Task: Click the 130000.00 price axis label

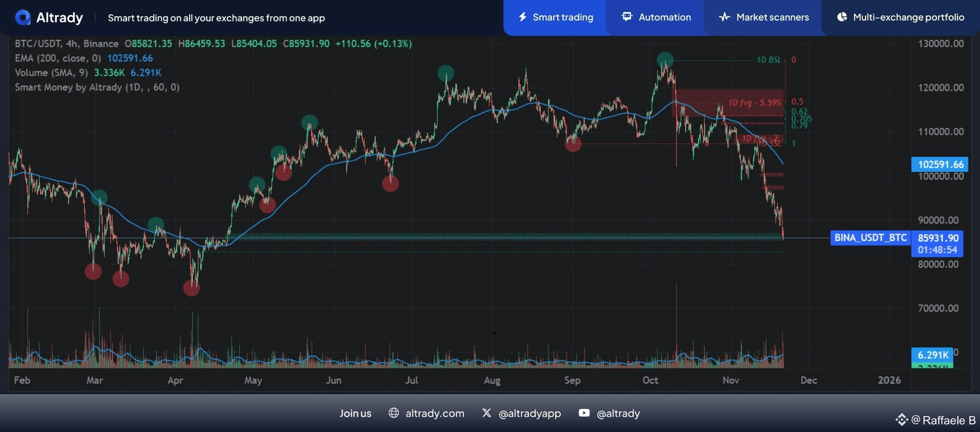Action: [941, 44]
